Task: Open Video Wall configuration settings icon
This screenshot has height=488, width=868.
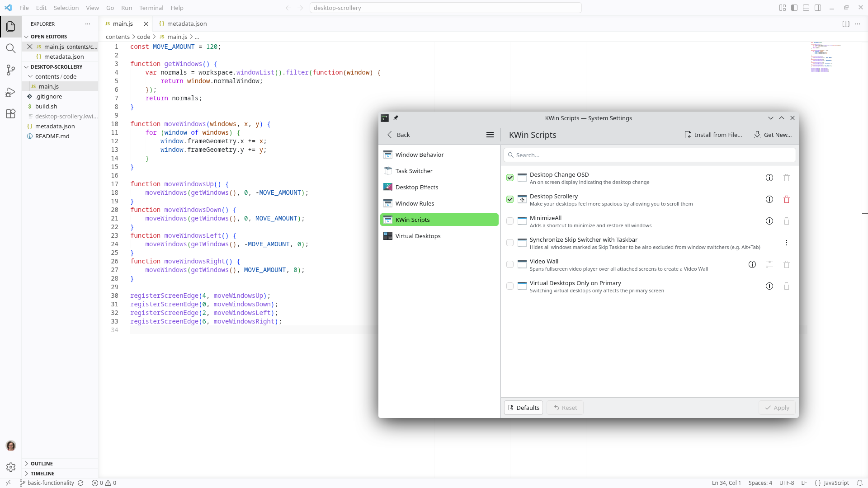Action: (769, 264)
